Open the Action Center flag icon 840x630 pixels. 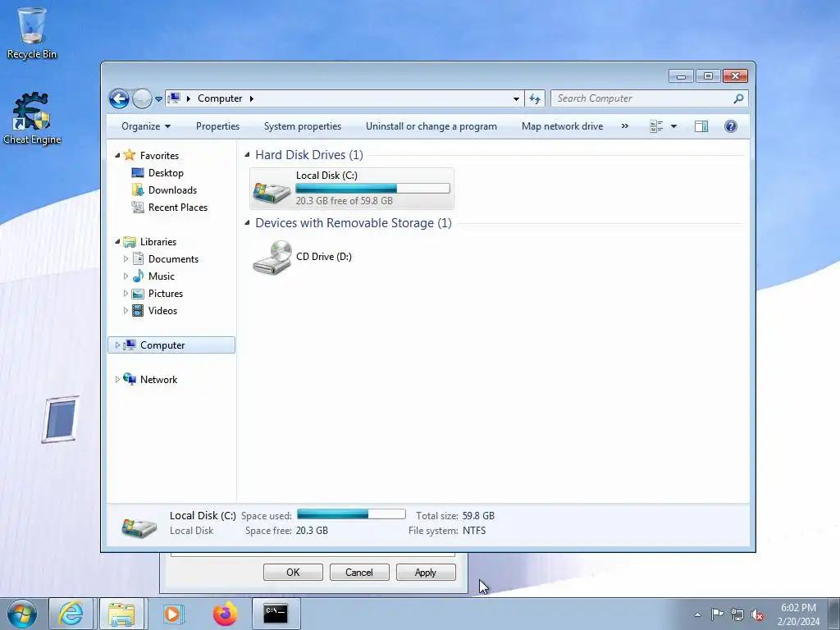tap(717, 614)
